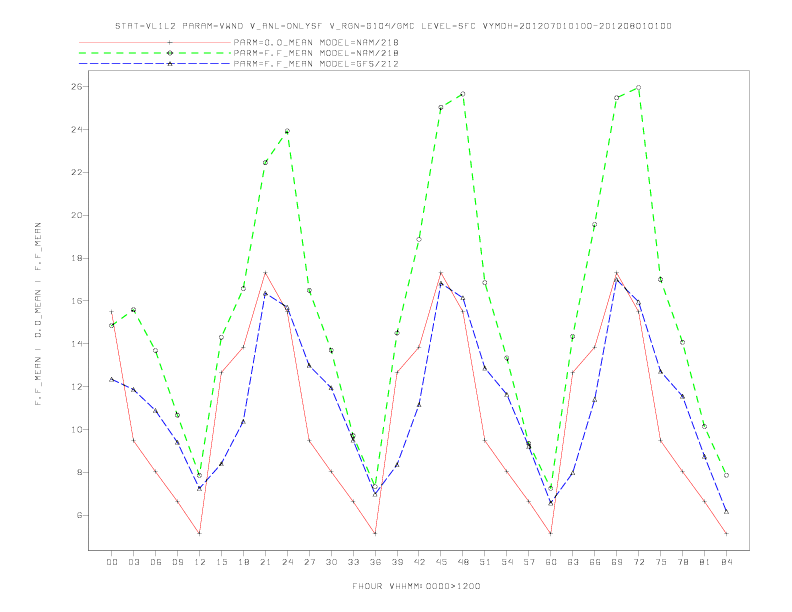The height and width of the screenshot is (612, 792).
Task: Click x-axis tick label 27
Action: [309, 562]
